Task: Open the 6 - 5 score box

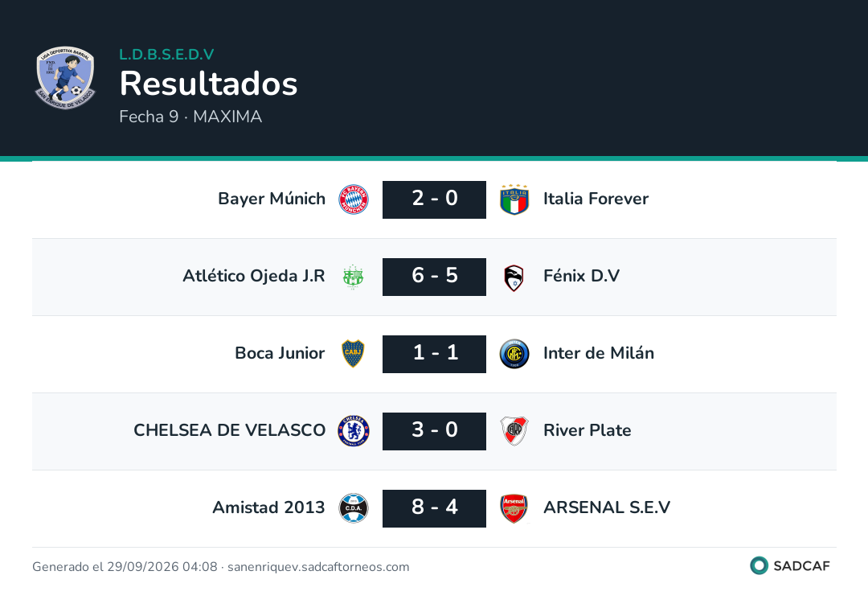Action: click(x=435, y=277)
